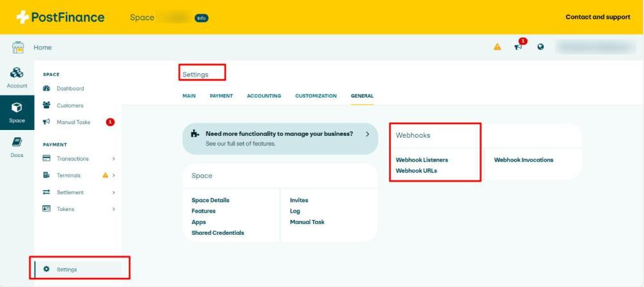This screenshot has height=287, width=644.
Task: Click 'See our full set of features.' text
Action: [240, 143]
